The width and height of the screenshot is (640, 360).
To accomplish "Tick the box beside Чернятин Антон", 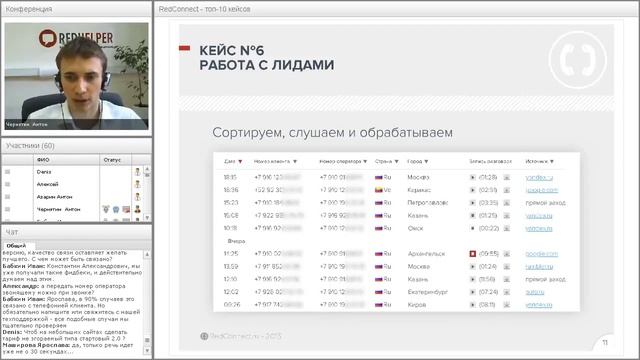I will click(7, 209).
